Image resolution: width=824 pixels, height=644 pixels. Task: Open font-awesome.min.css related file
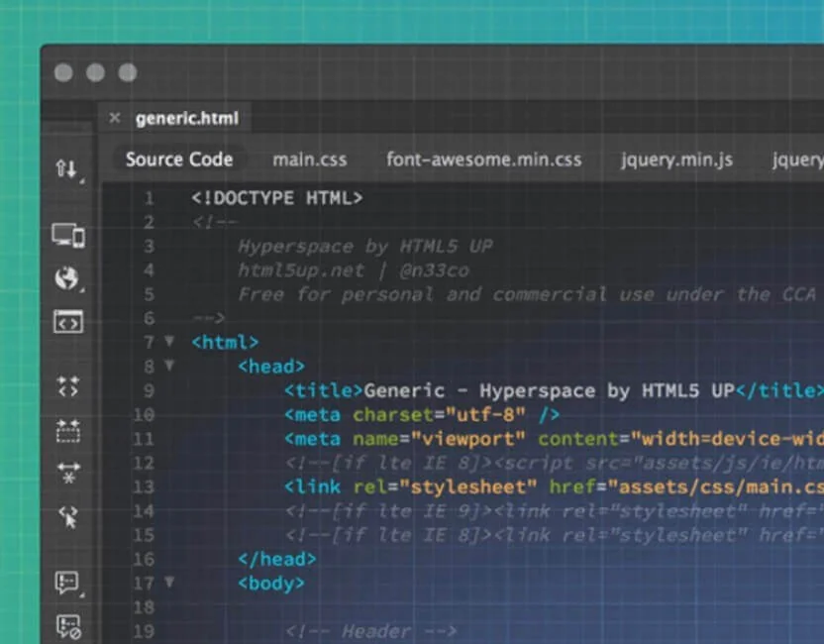coord(483,160)
